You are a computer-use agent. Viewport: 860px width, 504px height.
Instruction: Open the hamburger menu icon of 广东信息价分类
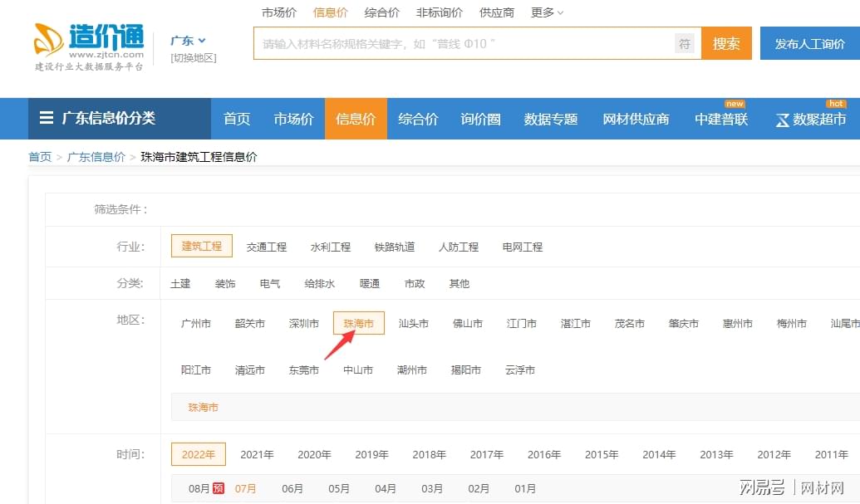(x=47, y=118)
